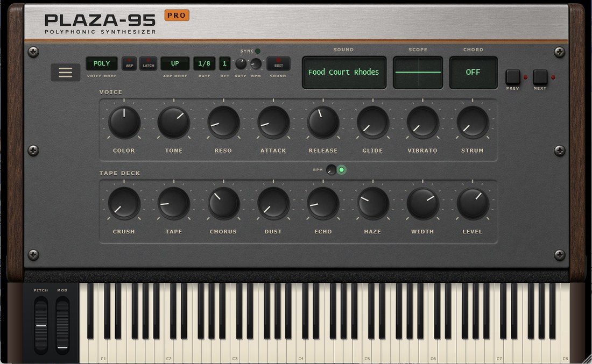Image resolution: width=592 pixels, height=364 pixels.
Task: Click the COLOR knob
Action: [x=124, y=122]
